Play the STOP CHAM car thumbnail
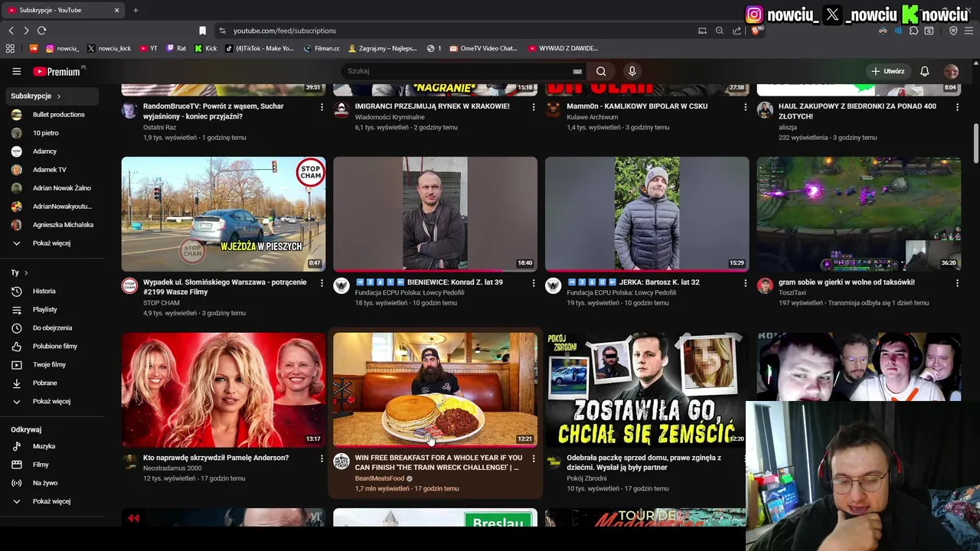 point(224,214)
